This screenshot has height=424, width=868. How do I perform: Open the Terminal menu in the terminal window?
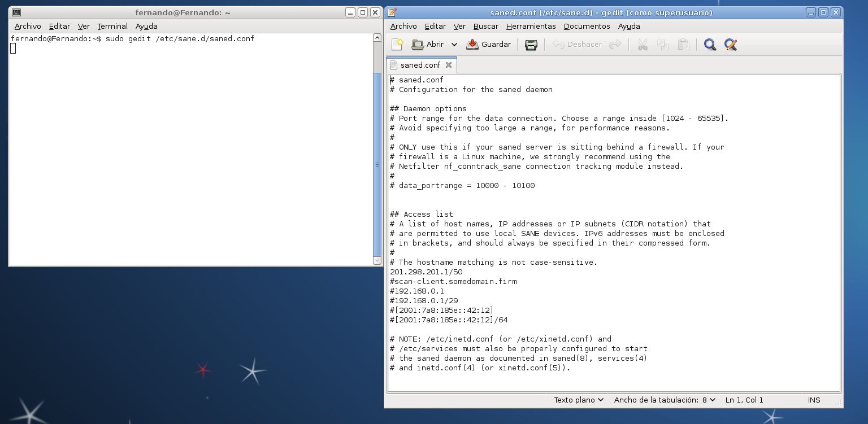112,26
